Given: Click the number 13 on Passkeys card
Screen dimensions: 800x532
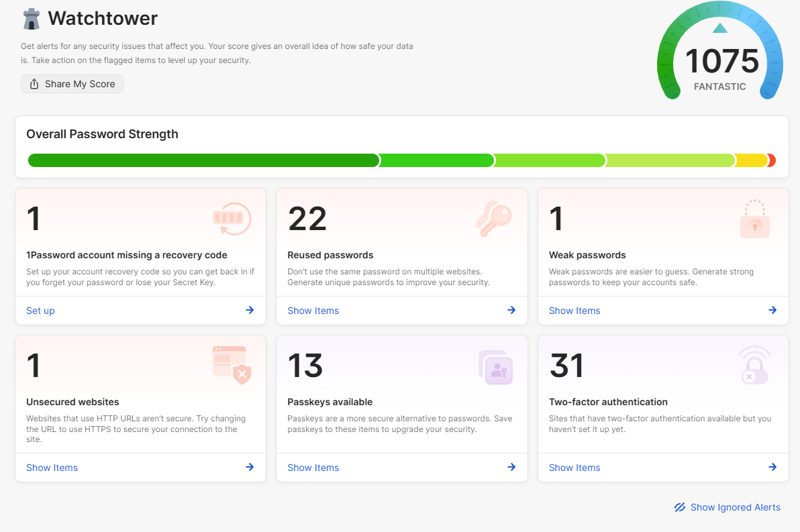Looking at the screenshot, I should 305,366.
